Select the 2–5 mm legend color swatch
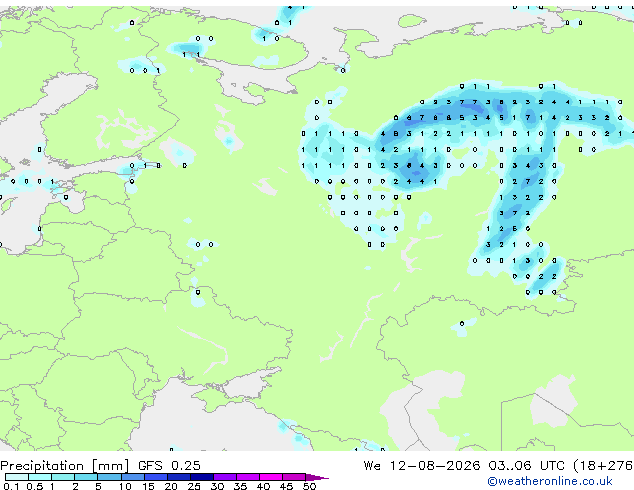 pos(86,477)
